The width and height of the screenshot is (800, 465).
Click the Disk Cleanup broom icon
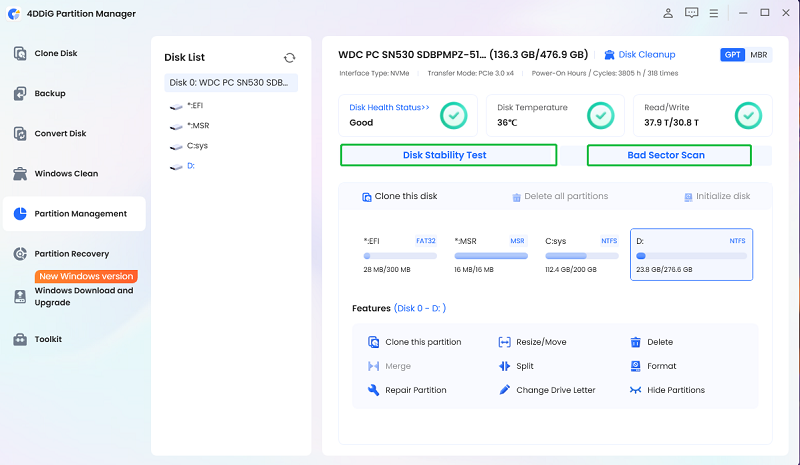609,55
